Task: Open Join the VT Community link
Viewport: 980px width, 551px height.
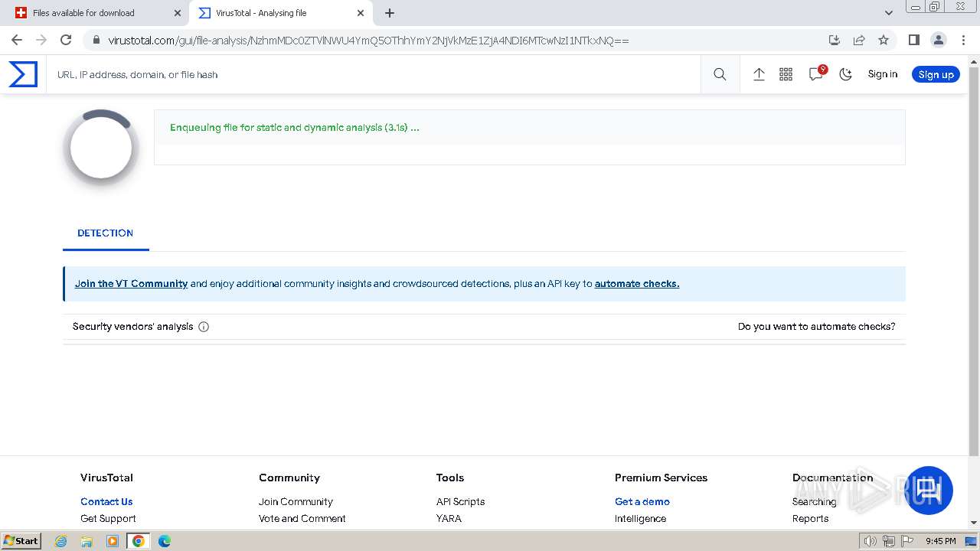Action: [131, 283]
